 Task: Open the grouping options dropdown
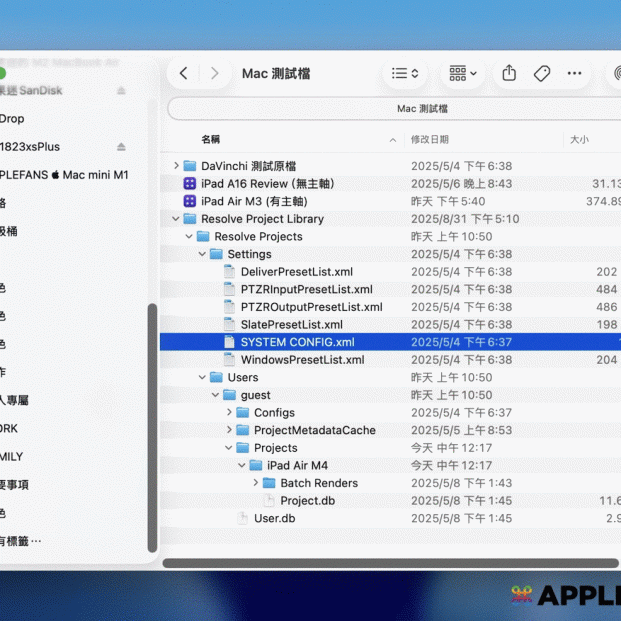(462, 74)
